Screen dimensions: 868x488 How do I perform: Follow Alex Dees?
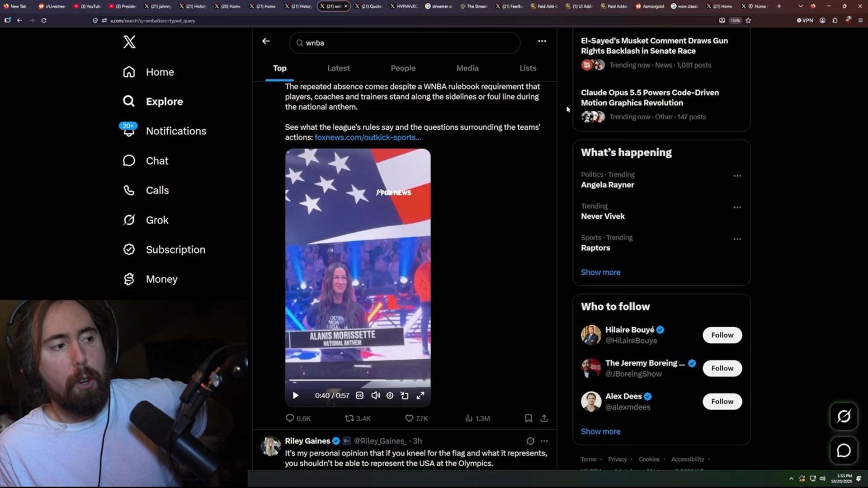722,402
